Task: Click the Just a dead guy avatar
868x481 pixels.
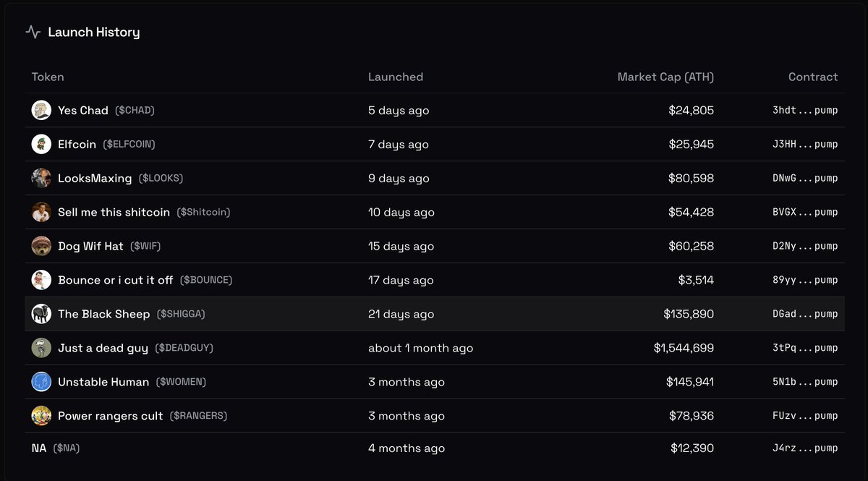Action: coord(41,348)
